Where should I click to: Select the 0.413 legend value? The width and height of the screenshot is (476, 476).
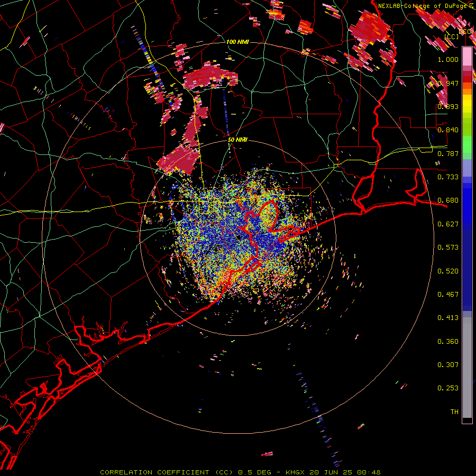(x=448, y=318)
